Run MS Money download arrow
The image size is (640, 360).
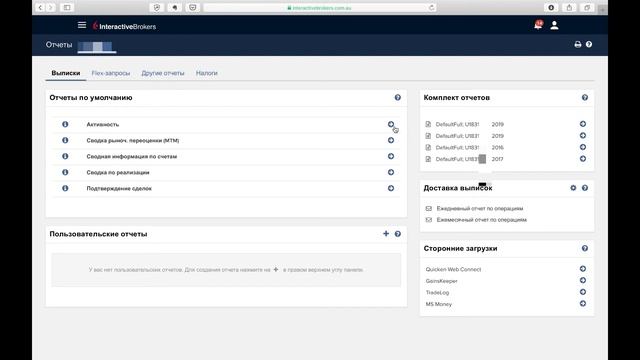click(583, 304)
